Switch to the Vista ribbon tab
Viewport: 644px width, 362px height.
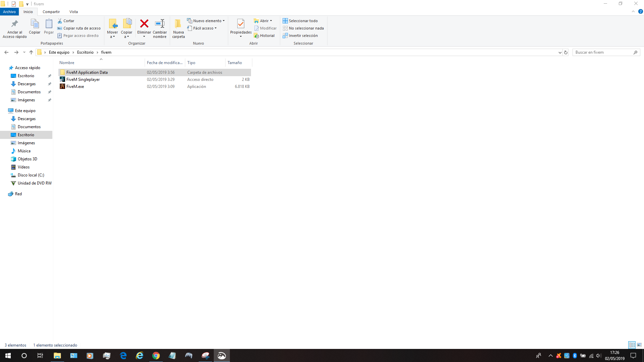click(x=73, y=12)
